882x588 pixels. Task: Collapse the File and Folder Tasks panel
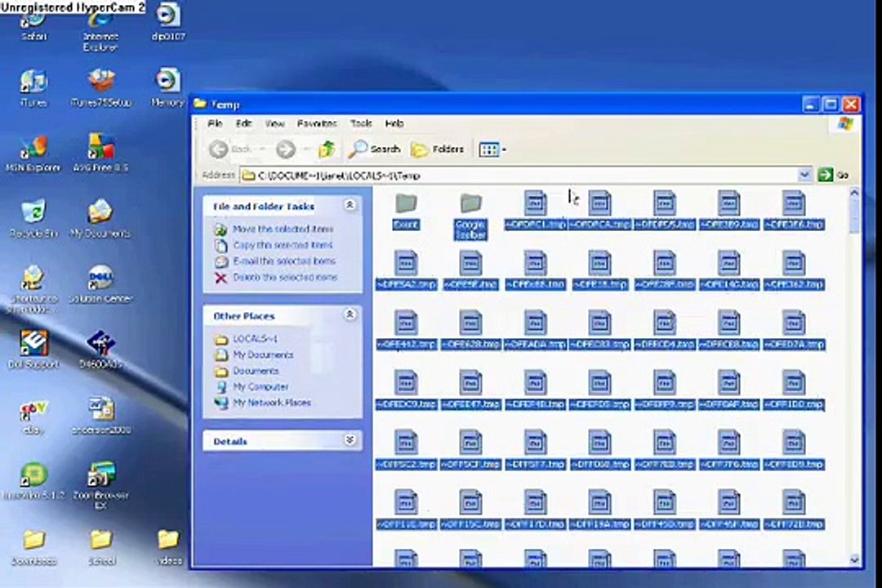(350, 205)
